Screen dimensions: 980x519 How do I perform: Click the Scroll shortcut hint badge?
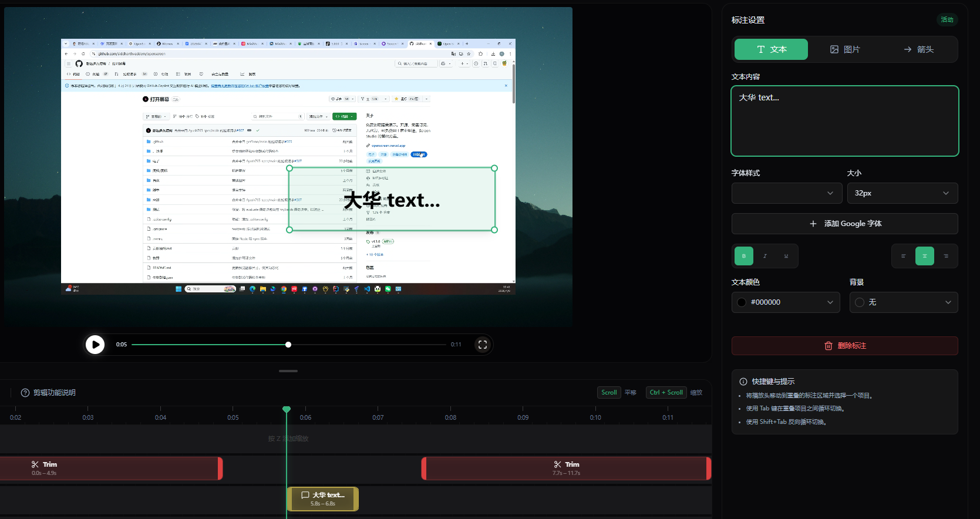[x=609, y=393]
